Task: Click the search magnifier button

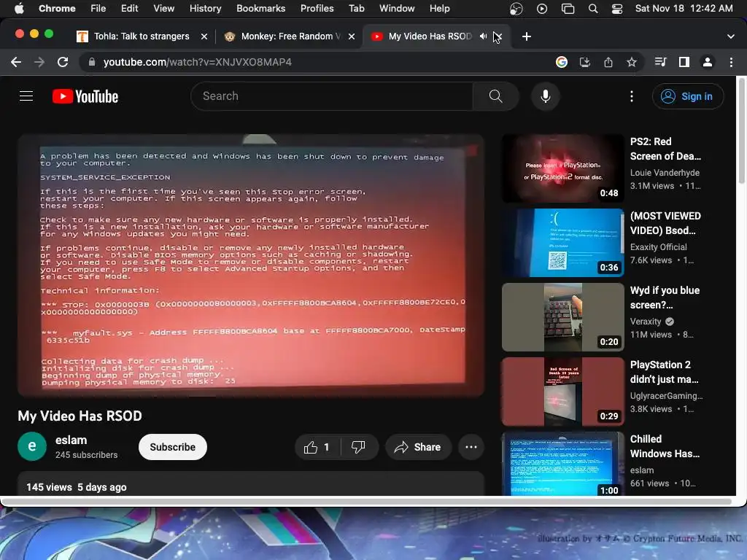Action: tap(495, 96)
